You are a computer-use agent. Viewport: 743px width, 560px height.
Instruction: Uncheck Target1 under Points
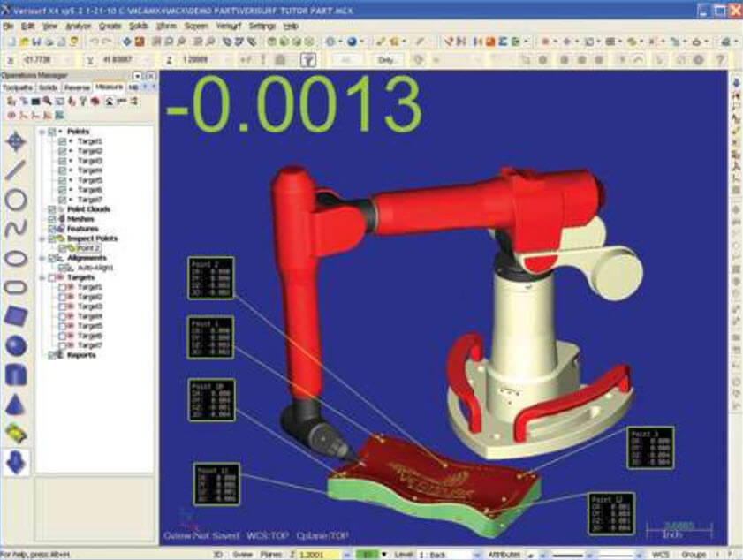pyautogui.click(x=62, y=141)
